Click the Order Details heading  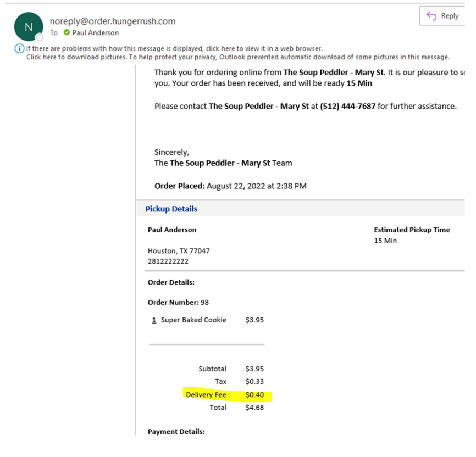171,282
